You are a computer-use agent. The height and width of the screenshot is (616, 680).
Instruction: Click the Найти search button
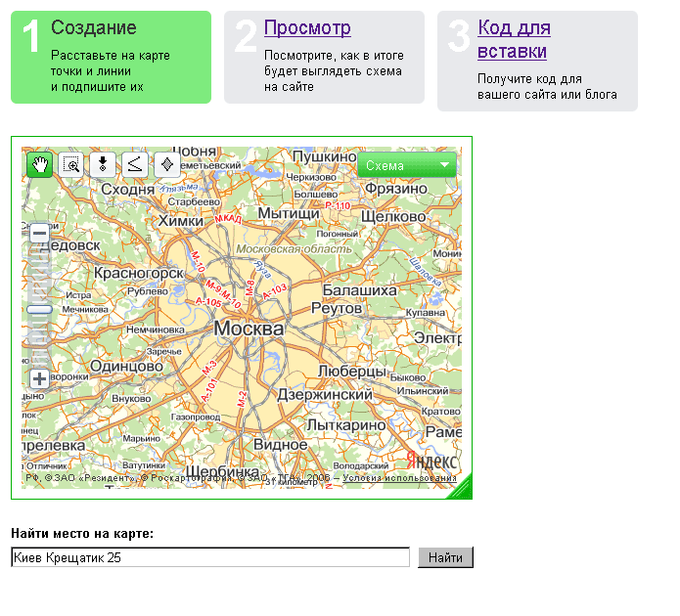pos(445,557)
